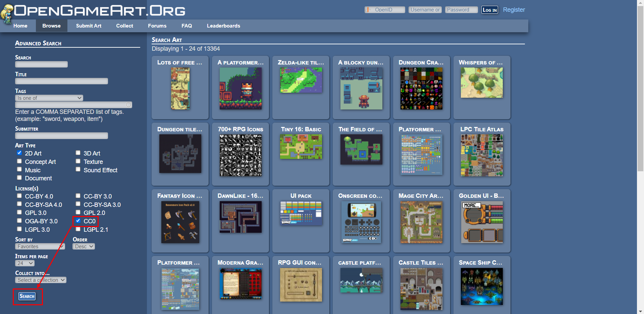The width and height of the screenshot is (644, 314).
Task: Open the A Blocky Dungeon thumbnail
Action: tap(361, 88)
